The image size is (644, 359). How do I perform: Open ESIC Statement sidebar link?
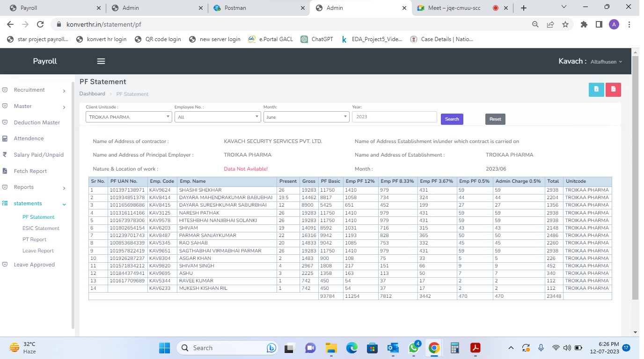[41, 228]
